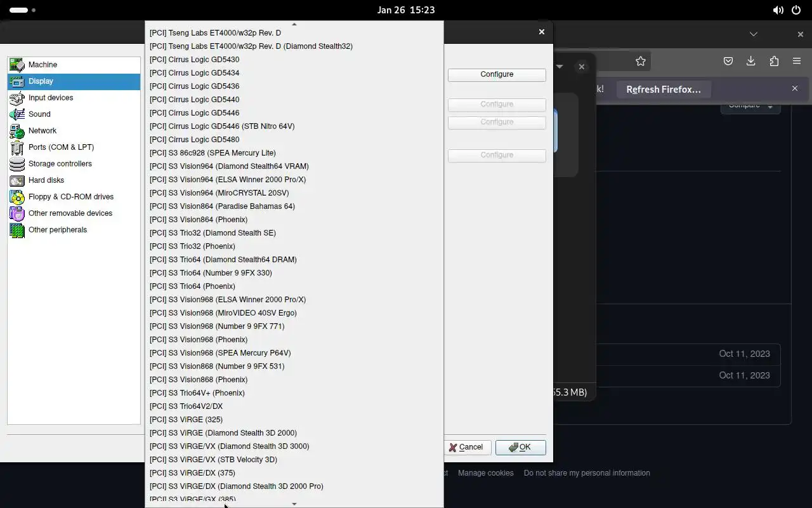The height and width of the screenshot is (508, 812).
Task: Open Firefox hamburger menu
Action: 797,61
